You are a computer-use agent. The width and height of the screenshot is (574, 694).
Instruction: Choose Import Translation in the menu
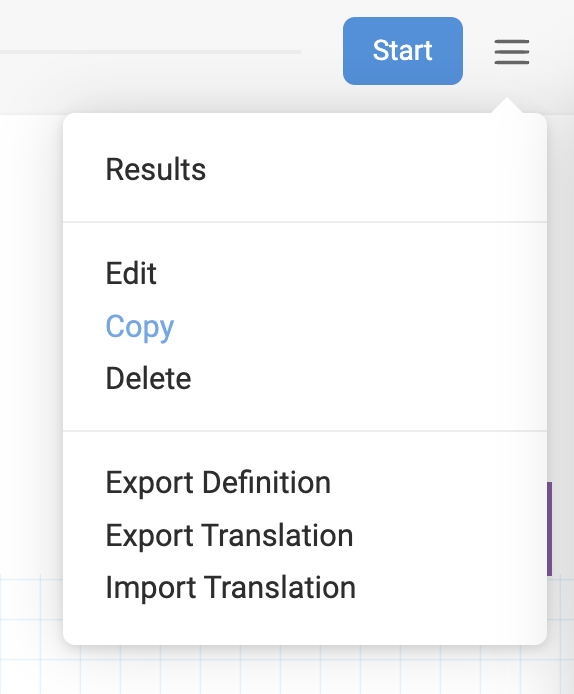(231, 587)
